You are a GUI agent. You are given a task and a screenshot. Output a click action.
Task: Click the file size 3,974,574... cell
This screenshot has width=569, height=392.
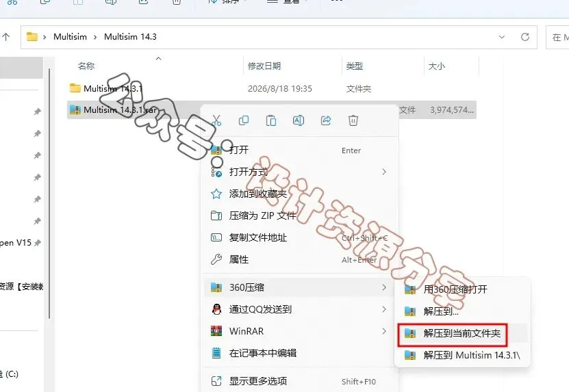pyautogui.click(x=452, y=110)
